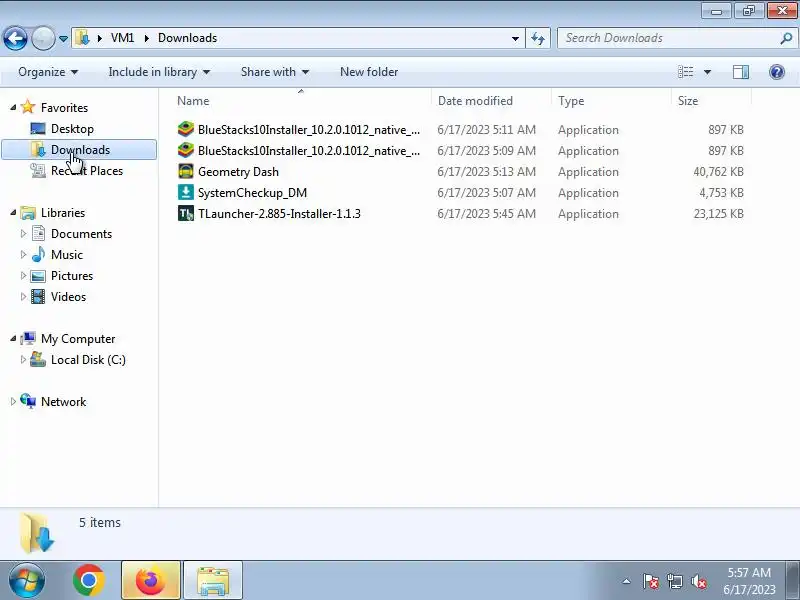The height and width of the screenshot is (600, 800).
Task: Go back with the Back arrow button
Action: [x=15, y=38]
